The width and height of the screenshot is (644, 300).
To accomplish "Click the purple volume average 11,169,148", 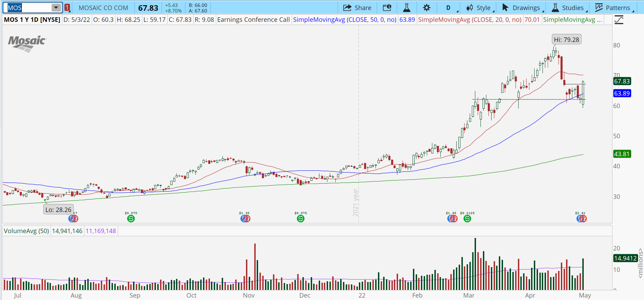I will tap(101, 231).
